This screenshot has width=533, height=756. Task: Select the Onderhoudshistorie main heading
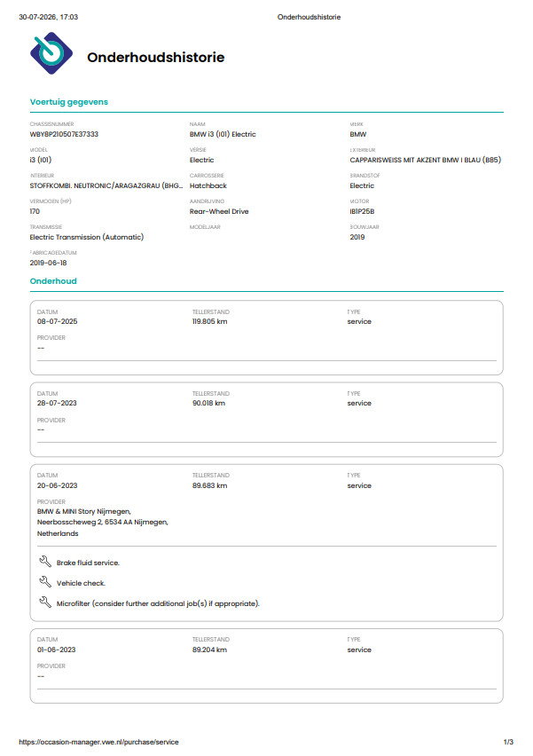(156, 58)
